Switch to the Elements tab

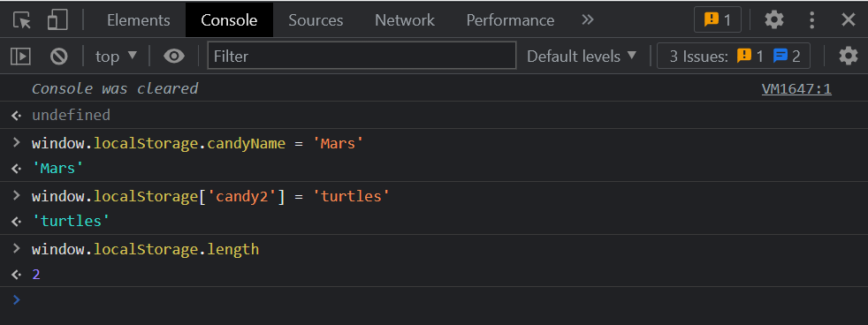click(x=139, y=20)
